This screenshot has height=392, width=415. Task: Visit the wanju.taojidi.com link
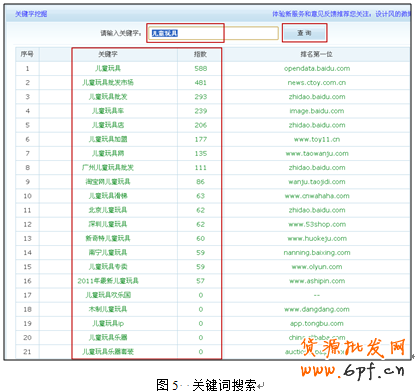point(317,182)
